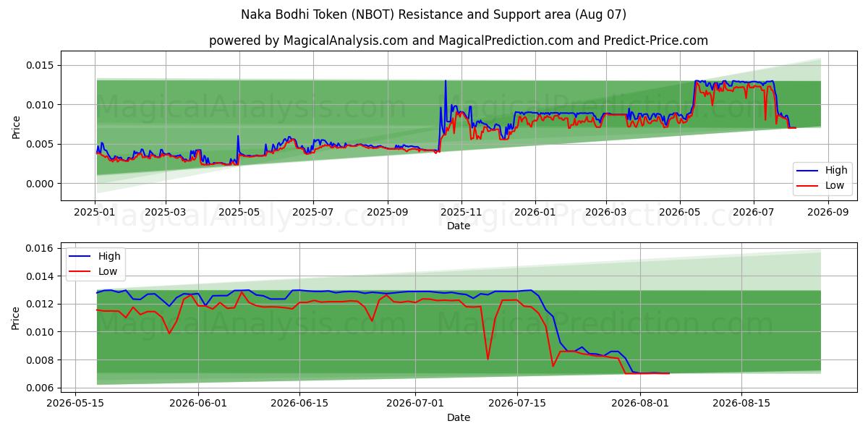
Task: Click the '2026-01' date tick label
Action: tap(535, 212)
